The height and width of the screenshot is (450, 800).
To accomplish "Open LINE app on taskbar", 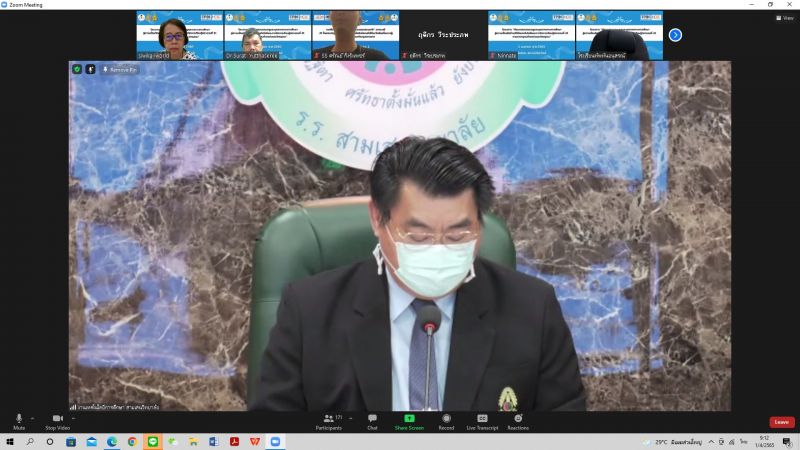I will [153, 442].
